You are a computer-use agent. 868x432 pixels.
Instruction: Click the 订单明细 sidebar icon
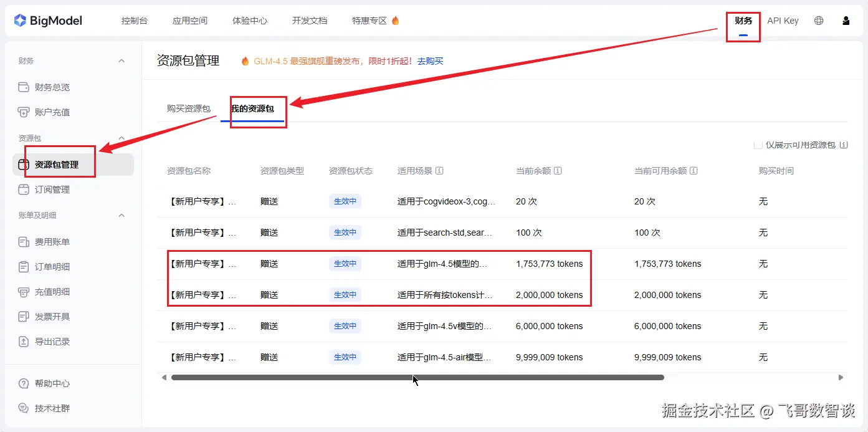(x=24, y=267)
